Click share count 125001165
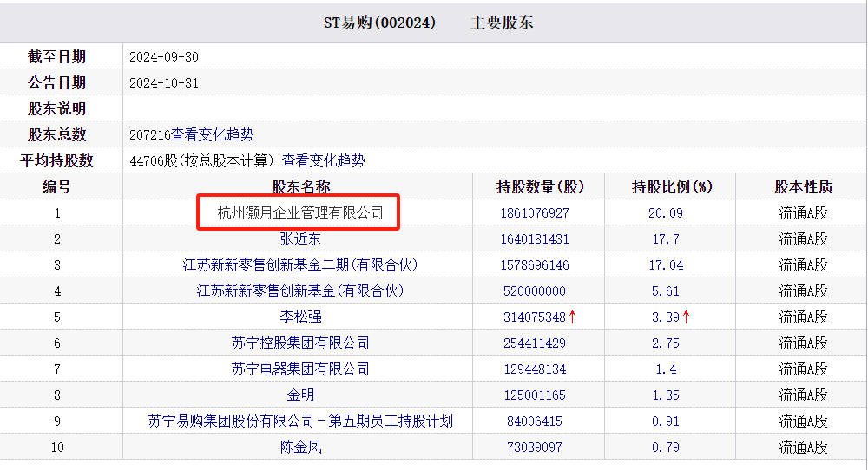 click(535, 395)
